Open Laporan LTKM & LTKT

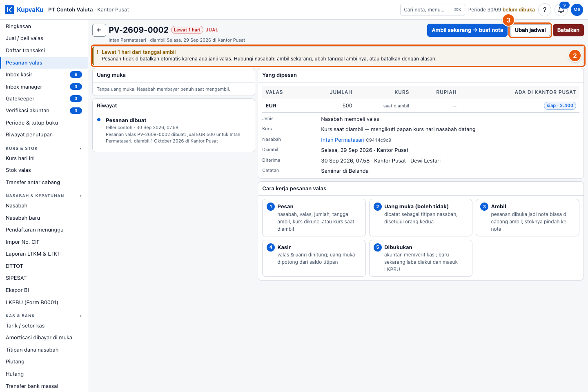click(x=44, y=254)
